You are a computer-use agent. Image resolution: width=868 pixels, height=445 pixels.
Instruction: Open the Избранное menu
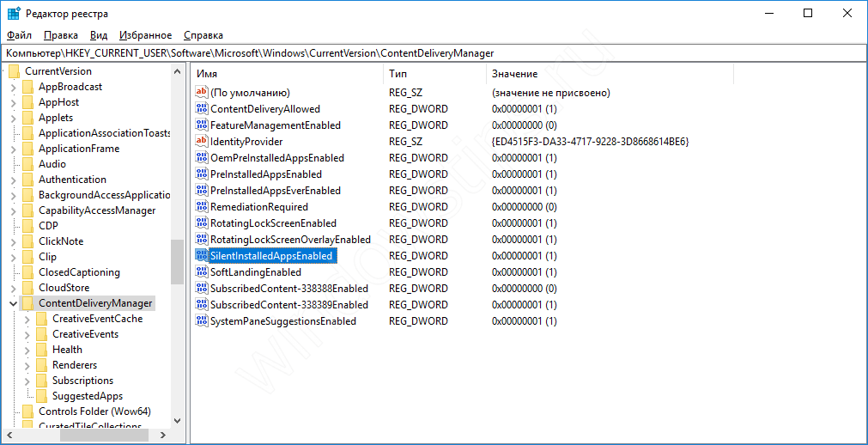click(x=145, y=35)
